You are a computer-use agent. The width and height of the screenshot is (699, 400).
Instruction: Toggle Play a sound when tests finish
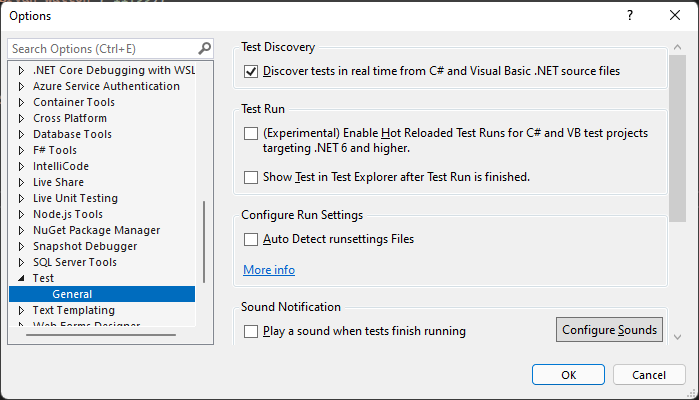[x=251, y=331]
